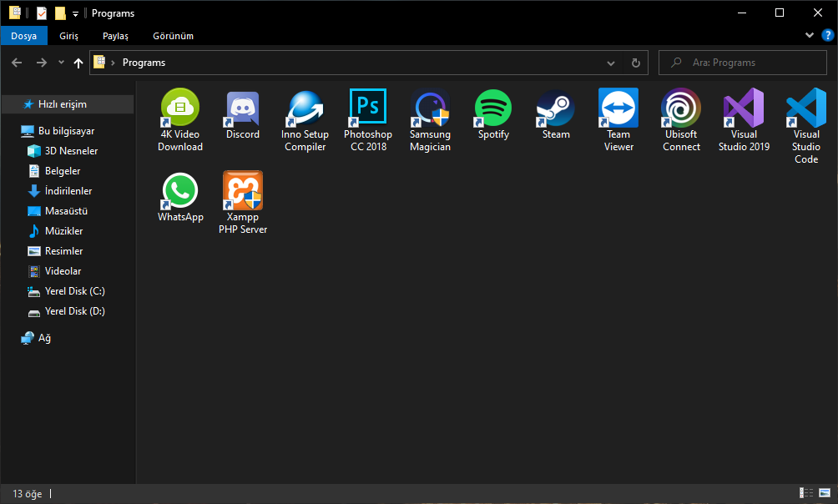Image resolution: width=838 pixels, height=504 pixels.
Task: Click the Ara: Programs search box
Action: click(x=743, y=63)
